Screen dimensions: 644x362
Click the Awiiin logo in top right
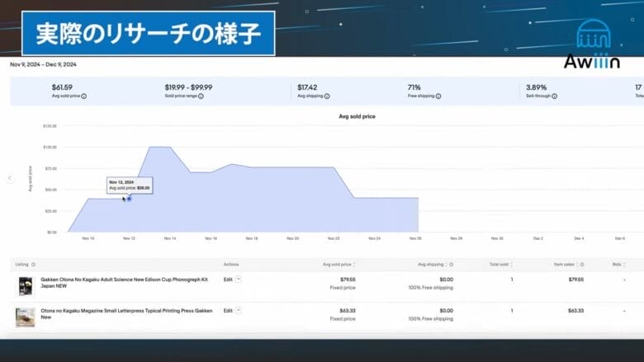[592, 45]
